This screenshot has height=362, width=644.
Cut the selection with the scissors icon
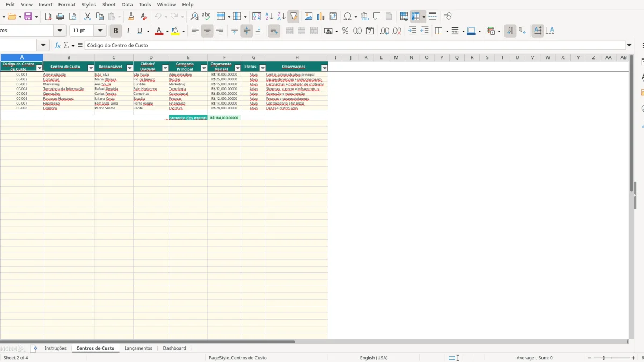(x=87, y=17)
